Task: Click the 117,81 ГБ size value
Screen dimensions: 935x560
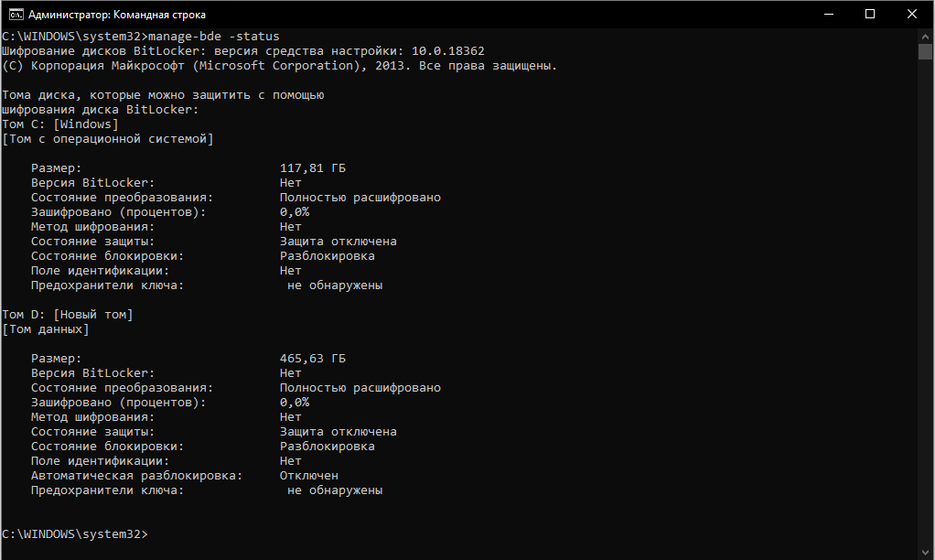Action: pos(313,168)
